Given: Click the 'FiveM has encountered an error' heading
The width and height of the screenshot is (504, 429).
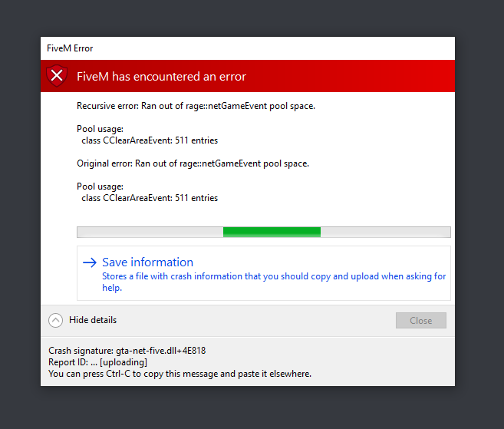Looking at the screenshot, I should pyautogui.click(x=161, y=77).
